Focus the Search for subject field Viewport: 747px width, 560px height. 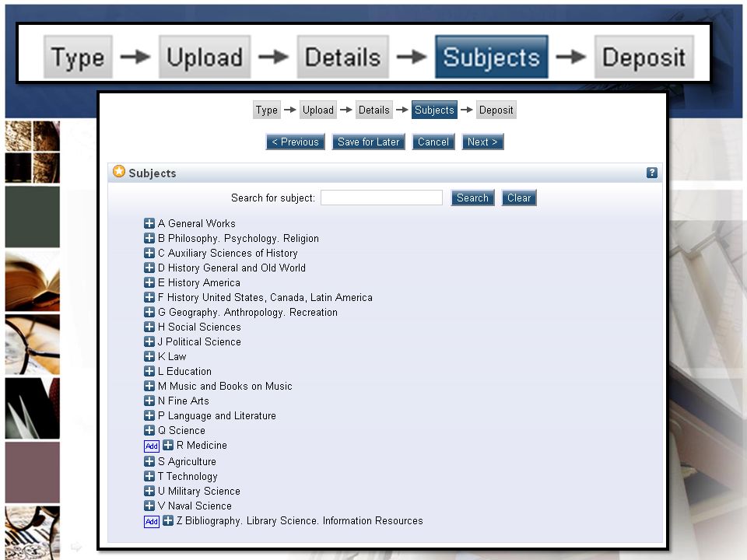pos(381,198)
